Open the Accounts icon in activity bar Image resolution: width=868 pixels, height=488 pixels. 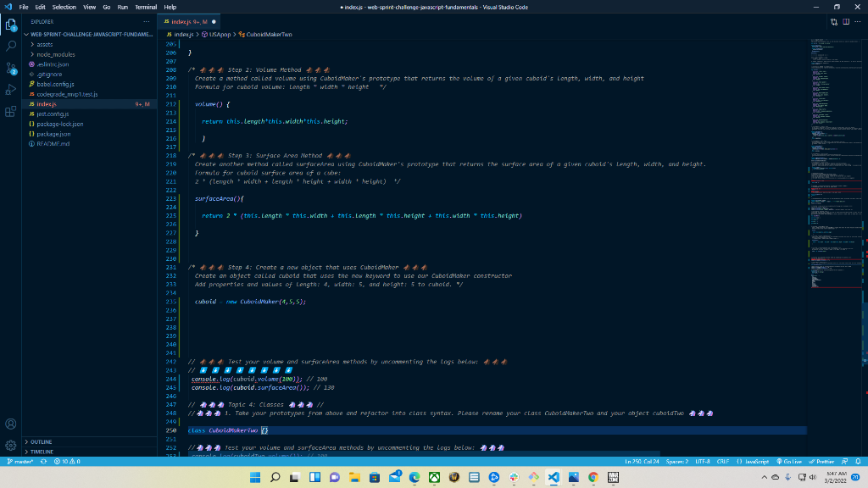(10, 424)
